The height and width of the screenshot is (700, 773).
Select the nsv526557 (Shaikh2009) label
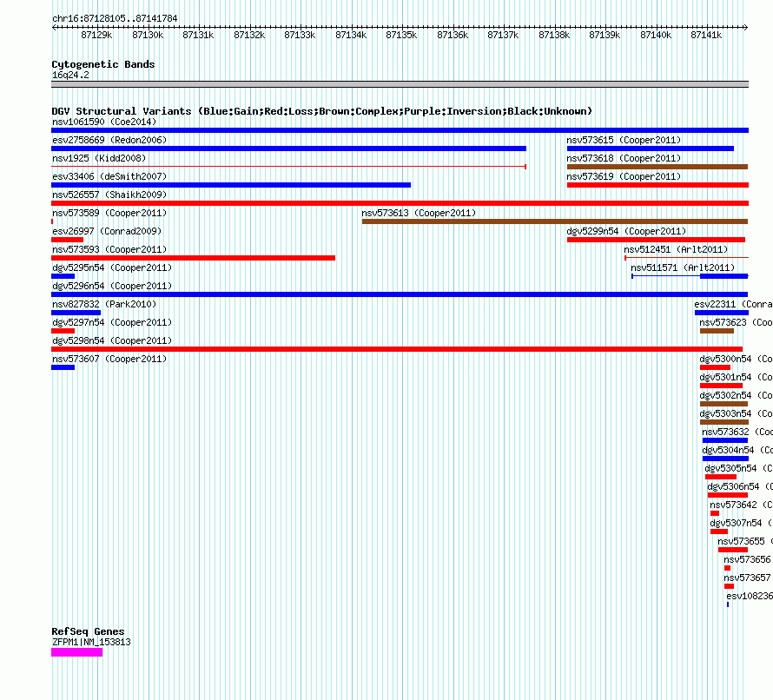(109, 195)
